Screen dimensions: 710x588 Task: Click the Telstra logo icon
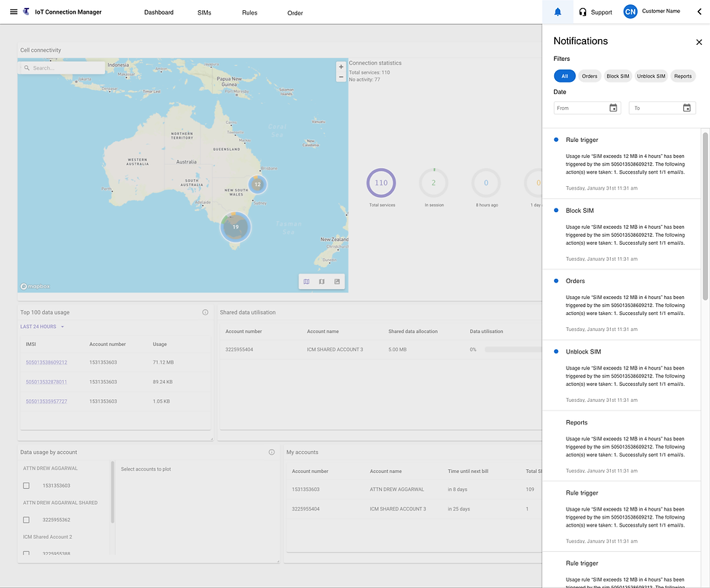click(26, 12)
